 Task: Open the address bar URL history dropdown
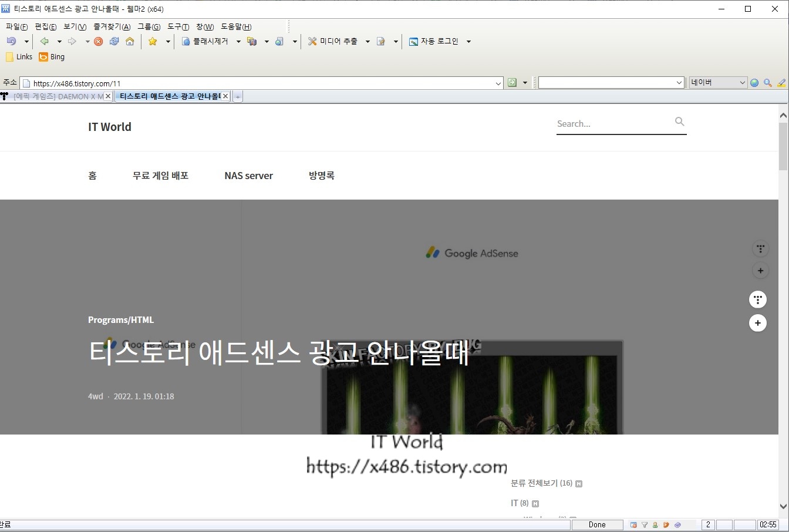[x=498, y=83]
